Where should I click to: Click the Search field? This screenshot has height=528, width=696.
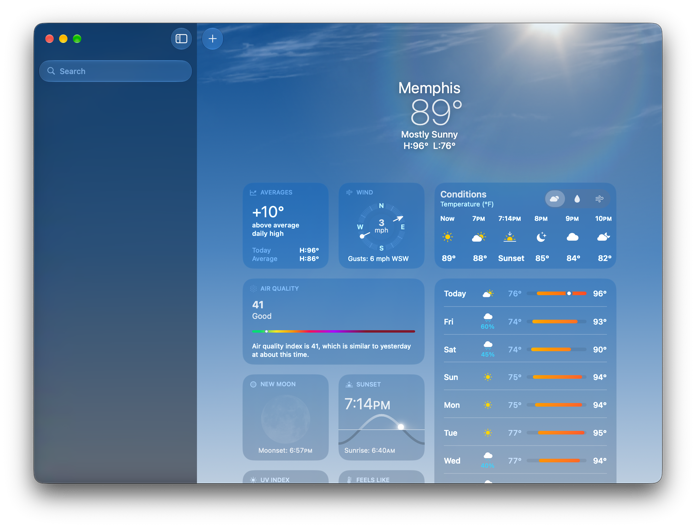pos(115,71)
